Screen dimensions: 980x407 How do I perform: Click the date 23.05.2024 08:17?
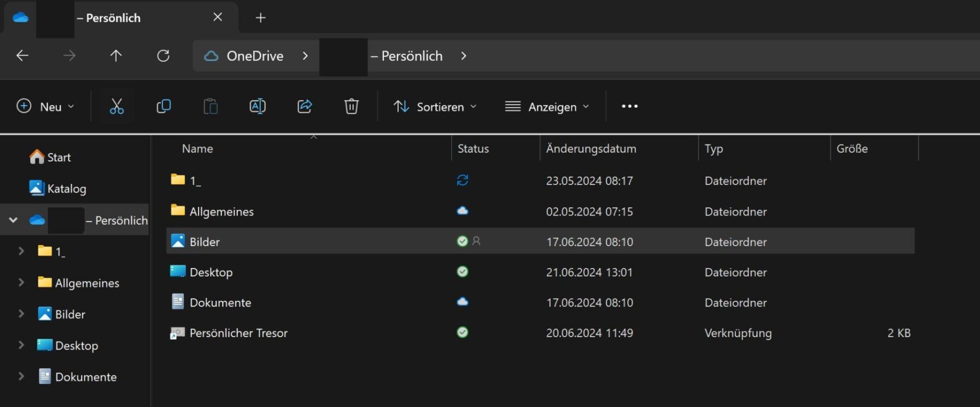click(x=590, y=181)
